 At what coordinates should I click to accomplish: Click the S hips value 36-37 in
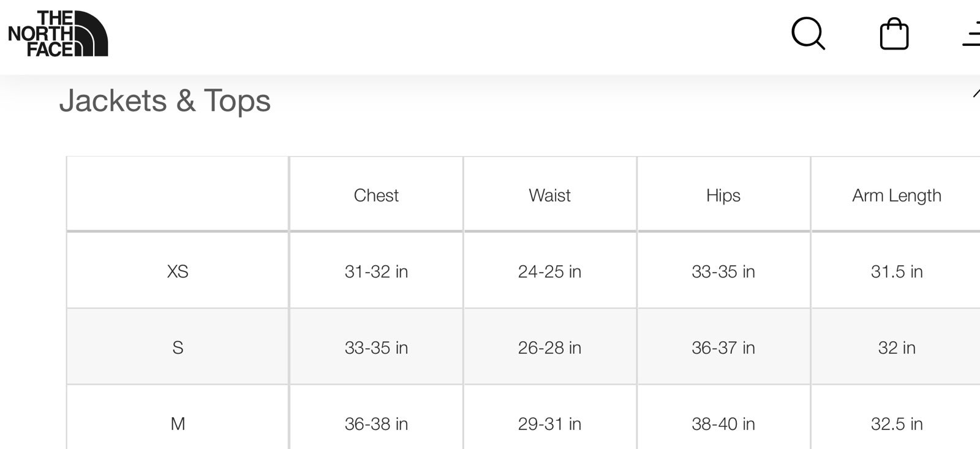pyautogui.click(x=723, y=347)
